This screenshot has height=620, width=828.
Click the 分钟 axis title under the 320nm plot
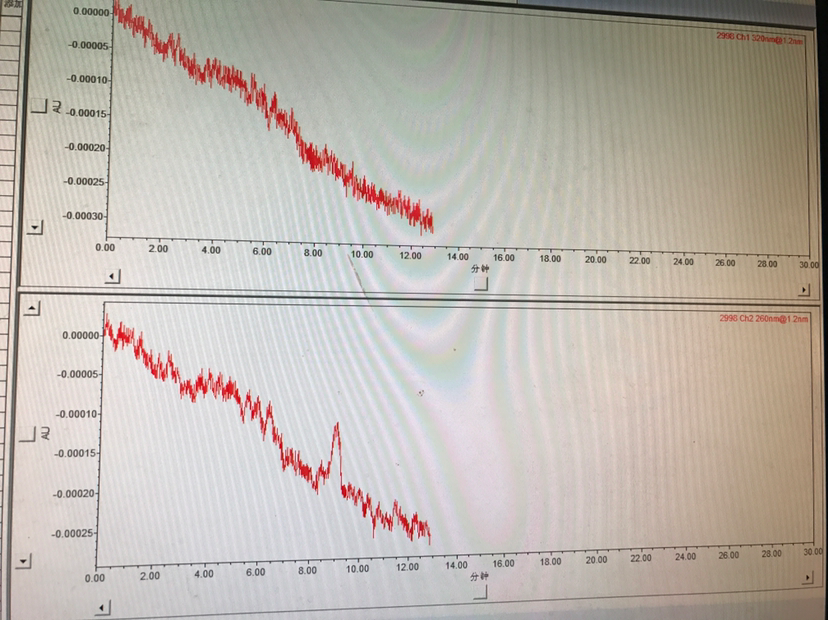click(480, 269)
